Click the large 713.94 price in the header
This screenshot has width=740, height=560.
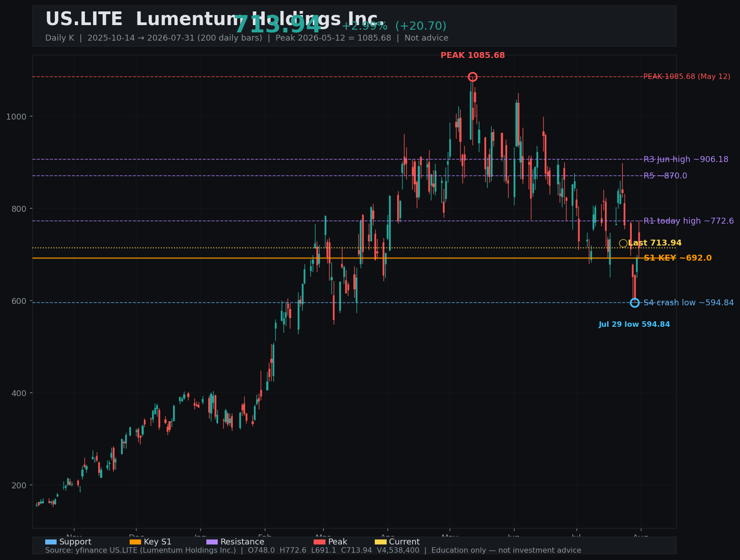pos(278,25)
